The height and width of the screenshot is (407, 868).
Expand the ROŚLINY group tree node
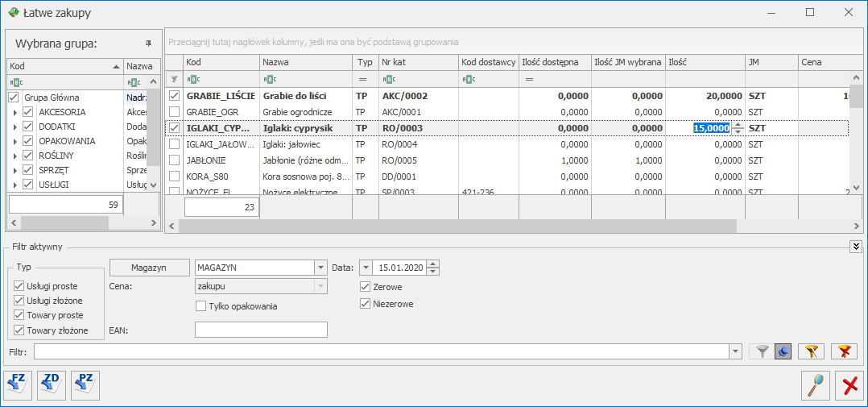click(15, 156)
